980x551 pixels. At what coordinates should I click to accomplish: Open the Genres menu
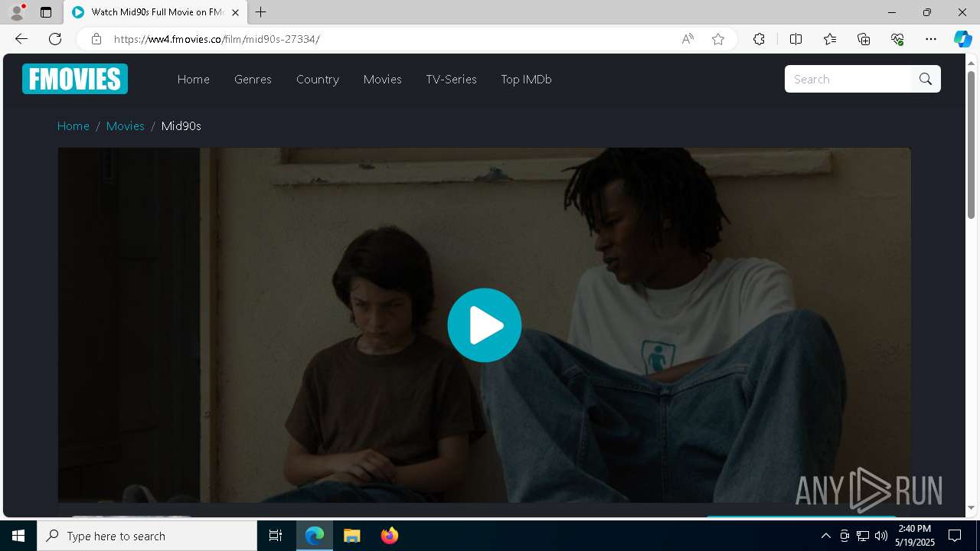click(253, 79)
